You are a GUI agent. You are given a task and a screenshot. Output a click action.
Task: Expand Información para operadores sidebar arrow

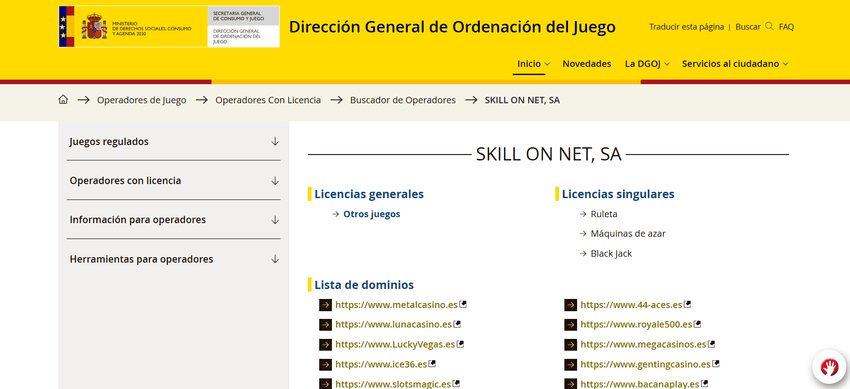point(275,220)
